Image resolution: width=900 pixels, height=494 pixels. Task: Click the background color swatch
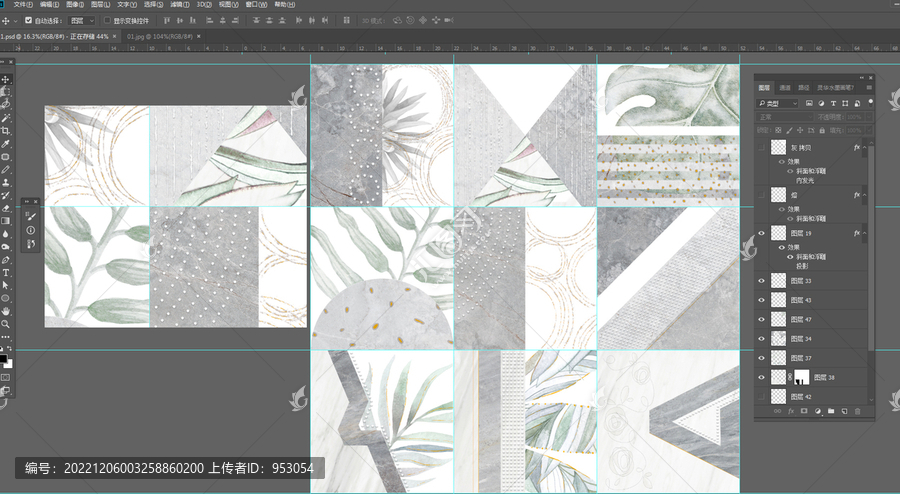click(x=9, y=364)
